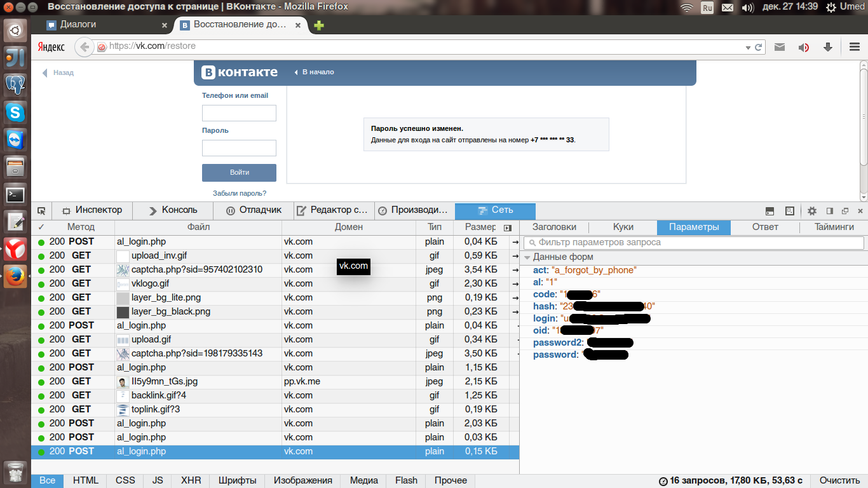This screenshot has width=868, height=488.
Task: Click the red speaker toolbar icon
Action: pyautogui.click(x=804, y=47)
